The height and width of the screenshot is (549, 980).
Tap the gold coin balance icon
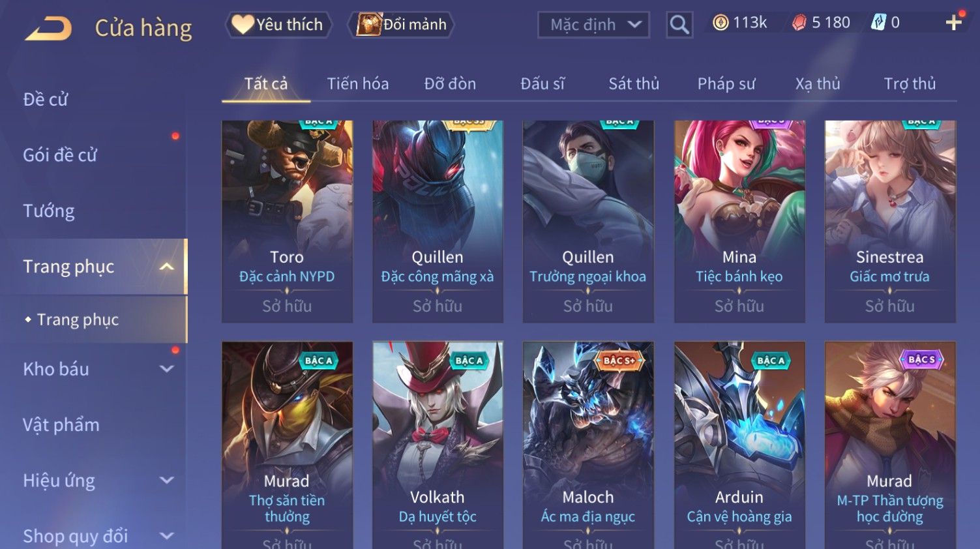point(720,23)
